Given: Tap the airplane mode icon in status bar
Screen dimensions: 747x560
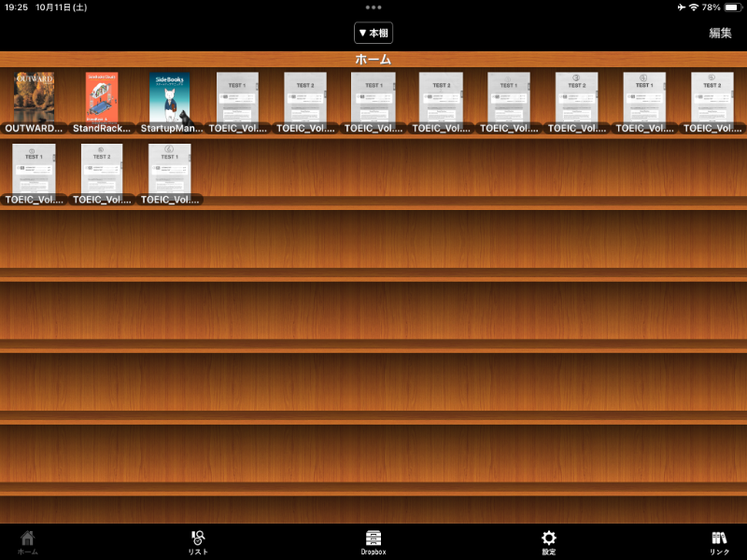Looking at the screenshot, I should click(681, 7).
